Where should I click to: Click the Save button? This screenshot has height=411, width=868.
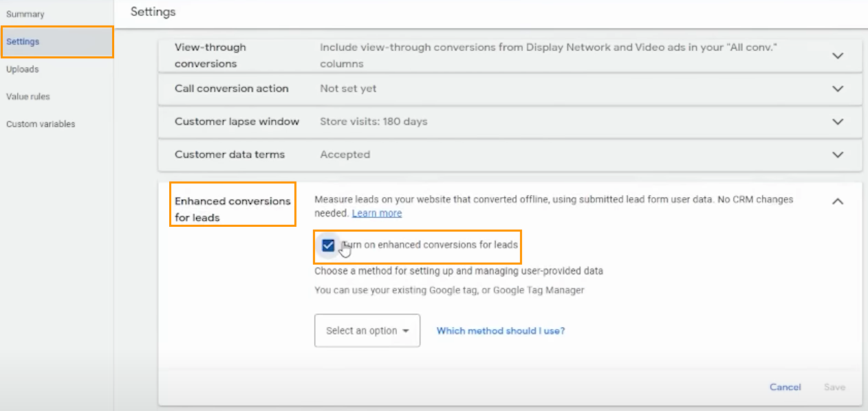[835, 387]
